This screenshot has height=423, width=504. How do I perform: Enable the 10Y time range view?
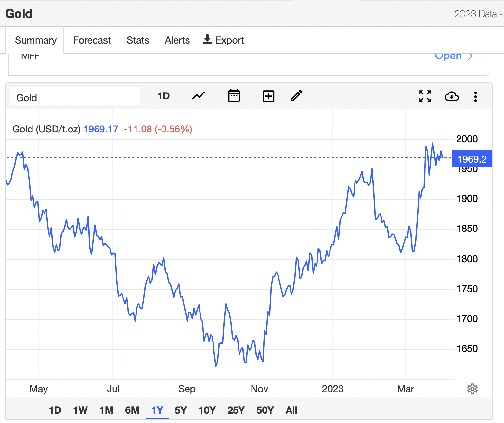207,410
